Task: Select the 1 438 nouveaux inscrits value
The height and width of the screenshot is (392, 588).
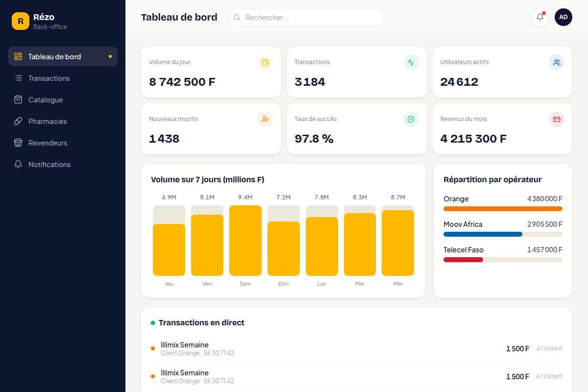Action: tap(164, 139)
